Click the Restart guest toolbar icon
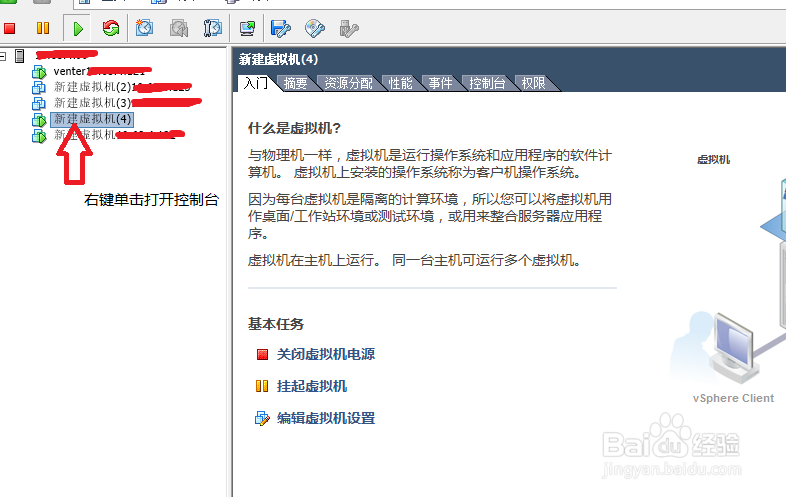The image size is (786, 497). (x=111, y=28)
